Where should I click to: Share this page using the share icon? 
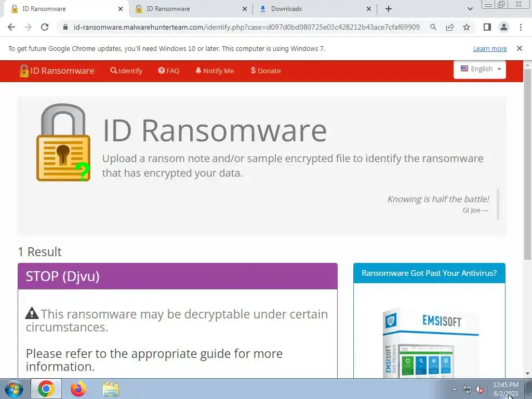click(450, 27)
